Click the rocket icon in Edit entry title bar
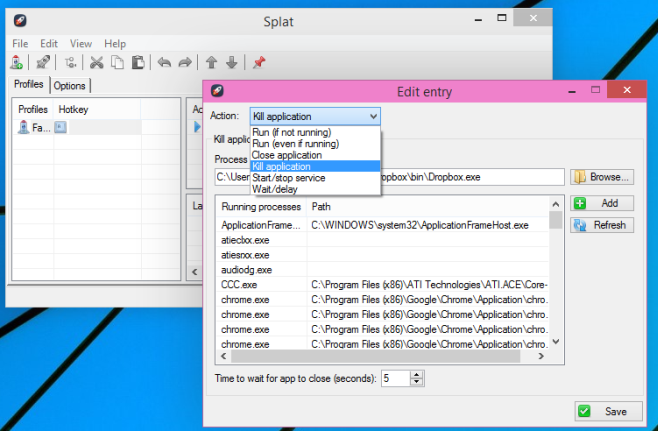This screenshot has width=658, height=431. [x=217, y=90]
